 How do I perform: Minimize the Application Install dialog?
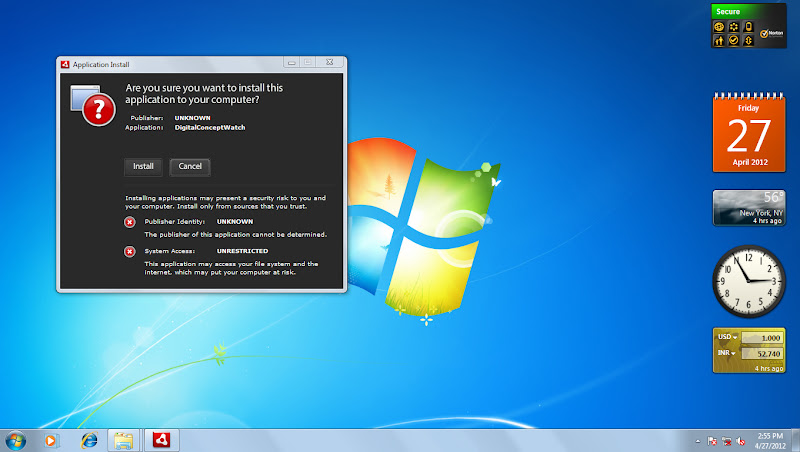click(291, 62)
